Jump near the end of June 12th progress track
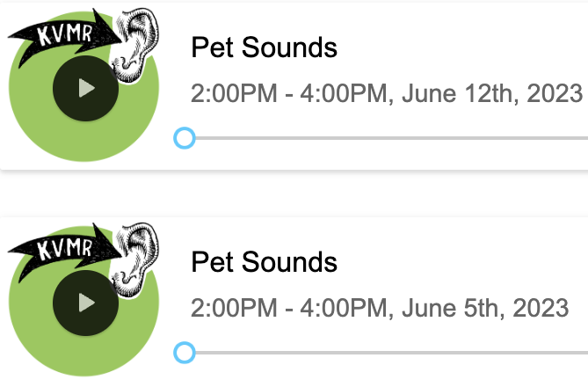The height and width of the screenshot is (380, 588). 576,138
